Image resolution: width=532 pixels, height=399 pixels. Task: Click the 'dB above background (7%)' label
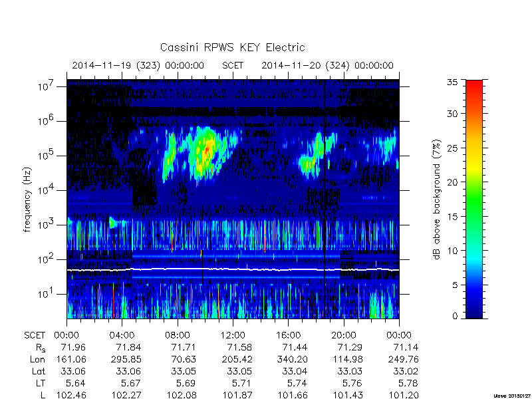[x=437, y=199]
